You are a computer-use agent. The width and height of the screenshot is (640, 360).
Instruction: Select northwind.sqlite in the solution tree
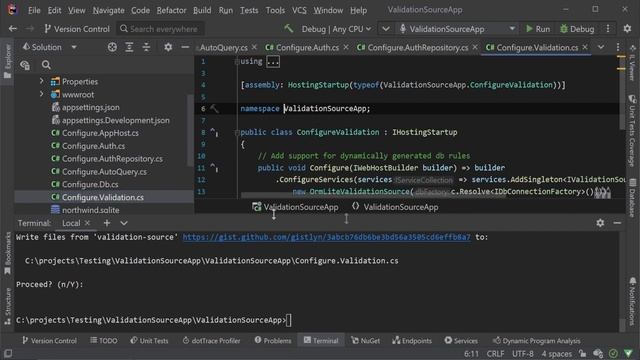pos(91,210)
